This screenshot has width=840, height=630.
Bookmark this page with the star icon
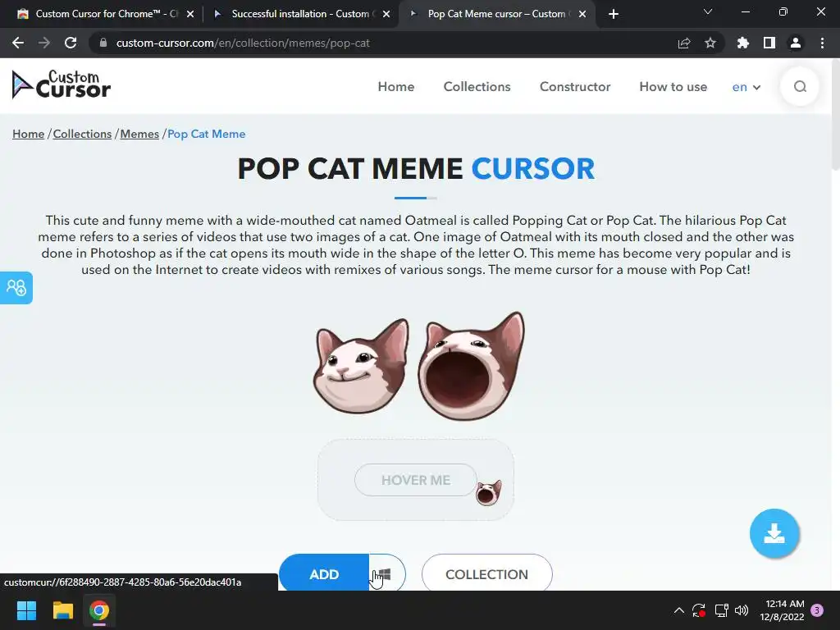710,43
